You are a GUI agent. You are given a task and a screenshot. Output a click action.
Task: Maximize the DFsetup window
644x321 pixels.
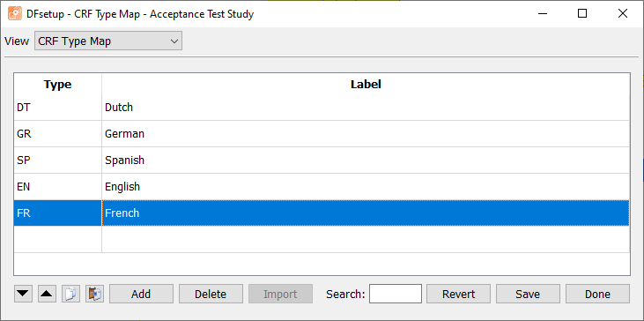pos(582,13)
